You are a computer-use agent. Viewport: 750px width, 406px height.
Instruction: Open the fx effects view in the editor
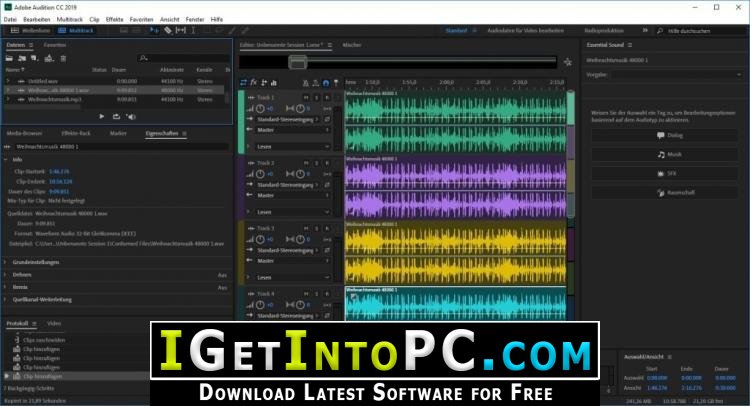coord(254,82)
